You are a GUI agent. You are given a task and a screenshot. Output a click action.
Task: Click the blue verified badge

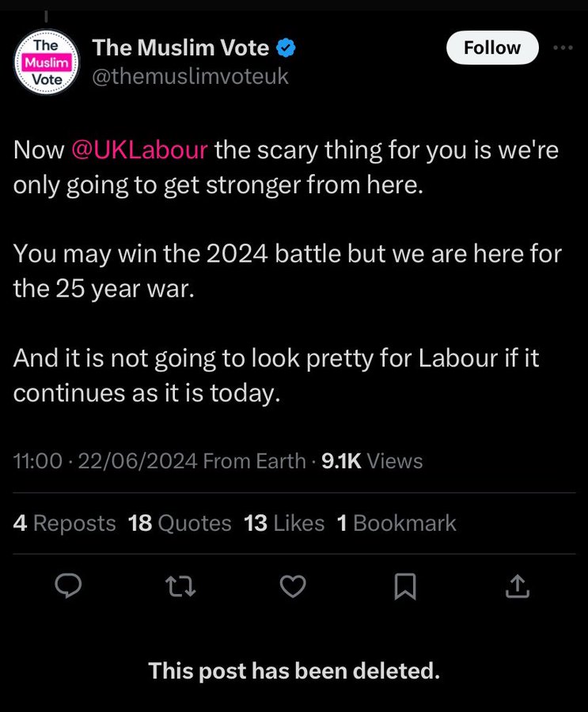coord(286,48)
